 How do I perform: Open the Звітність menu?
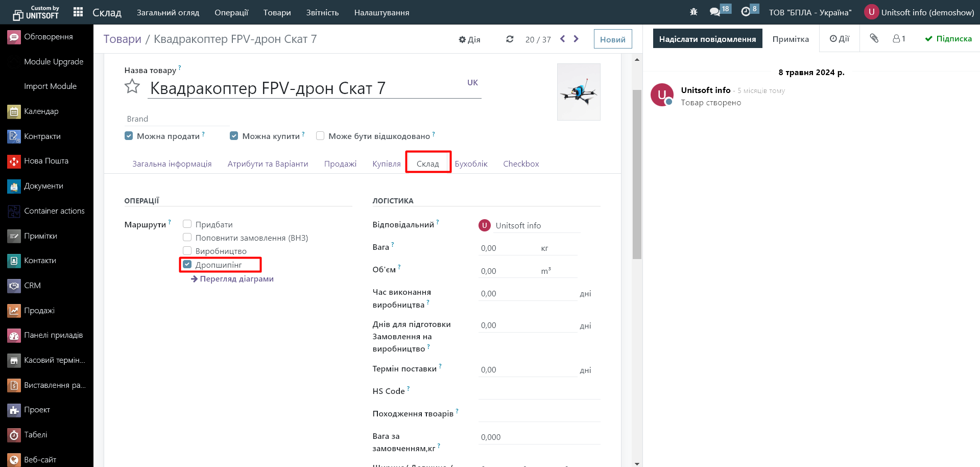pyautogui.click(x=322, y=12)
